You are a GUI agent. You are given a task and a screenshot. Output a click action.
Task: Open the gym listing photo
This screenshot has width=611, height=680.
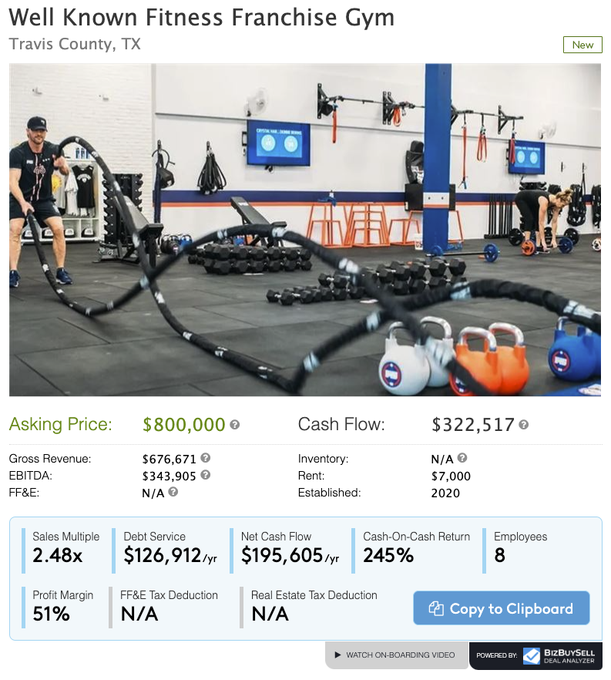point(305,230)
